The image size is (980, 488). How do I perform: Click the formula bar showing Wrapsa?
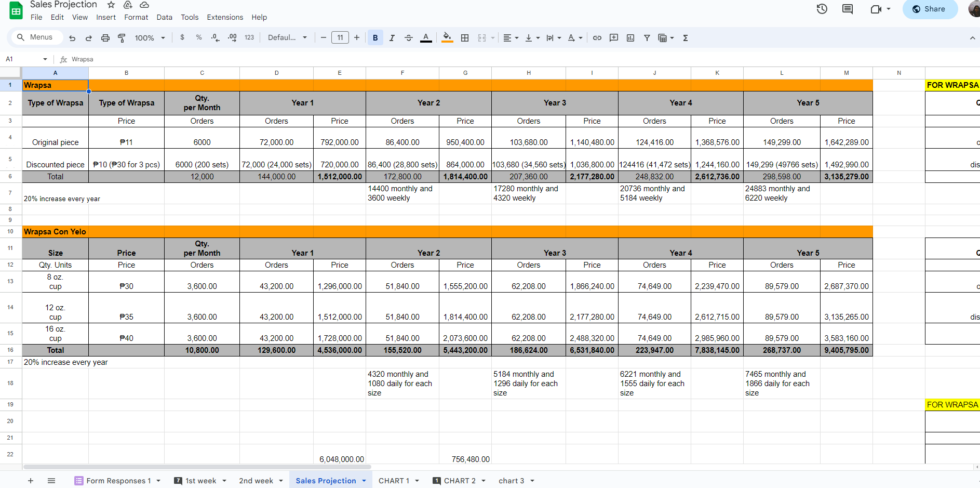tap(523, 59)
